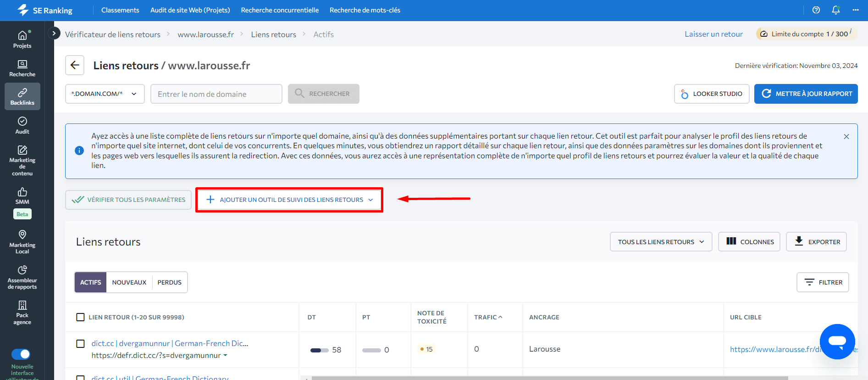Click Vérifier tous les paramètres button
This screenshot has height=380, width=868.
pyautogui.click(x=128, y=200)
